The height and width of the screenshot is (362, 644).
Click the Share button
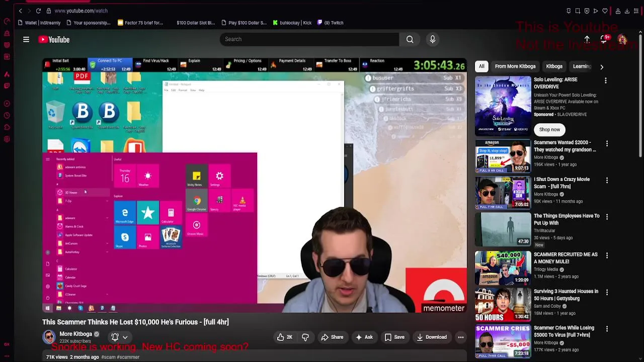point(332,337)
